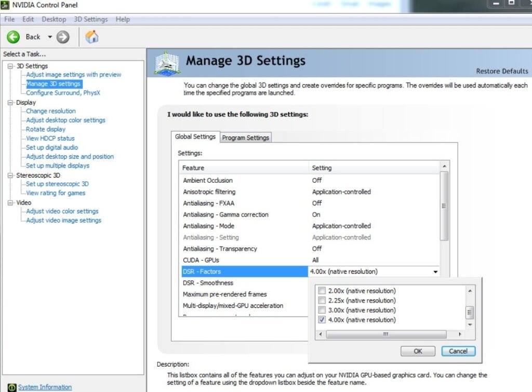Collapse the Display tree node
The image size is (532, 392).
click(x=10, y=102)
